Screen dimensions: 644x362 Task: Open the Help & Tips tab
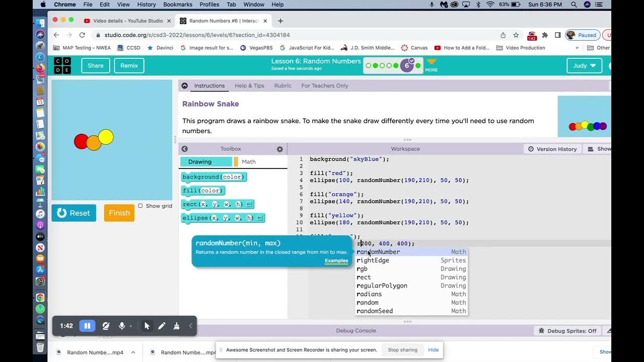249,85
